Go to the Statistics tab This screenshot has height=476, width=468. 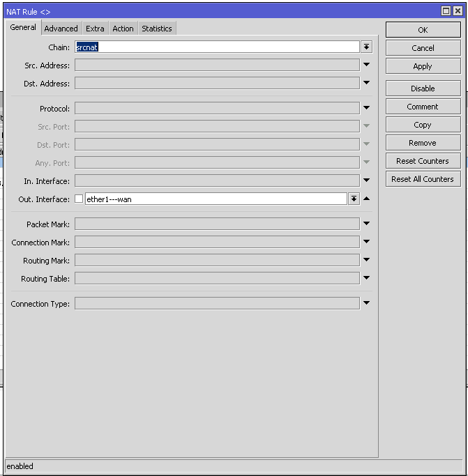pos(156,29)
